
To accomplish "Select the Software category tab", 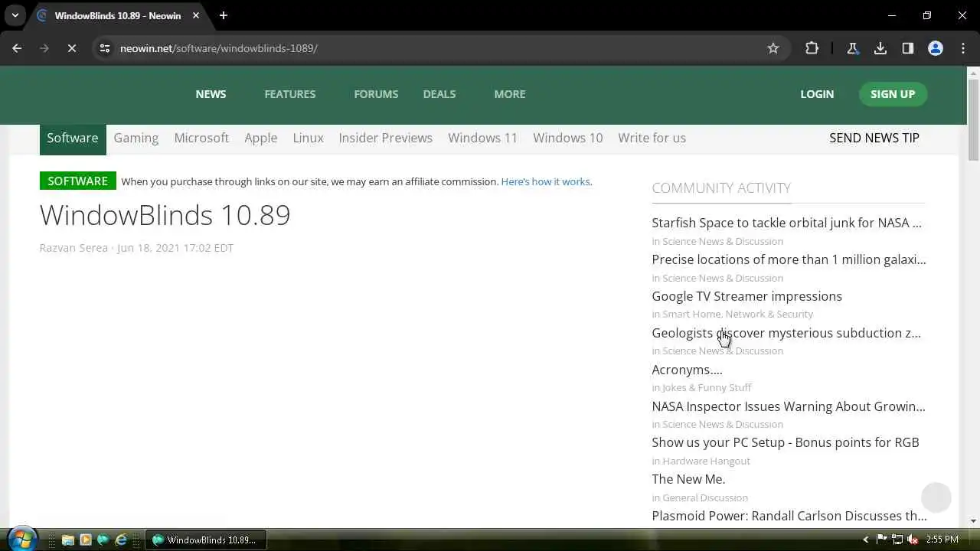I will (73, 139).
